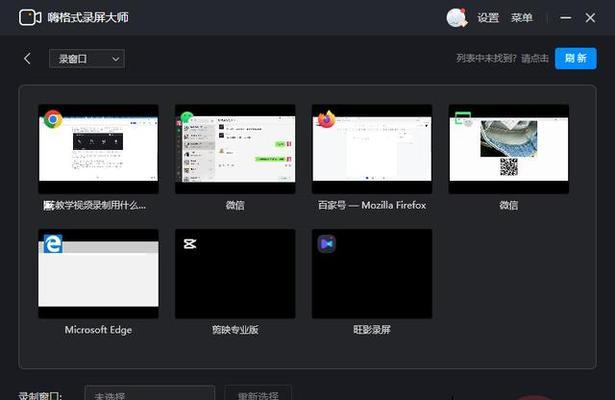The height and width of the screenshot is (400, 615).
Task: Click the 旺影录屏 app logo icon
Action: click(327, 244)
